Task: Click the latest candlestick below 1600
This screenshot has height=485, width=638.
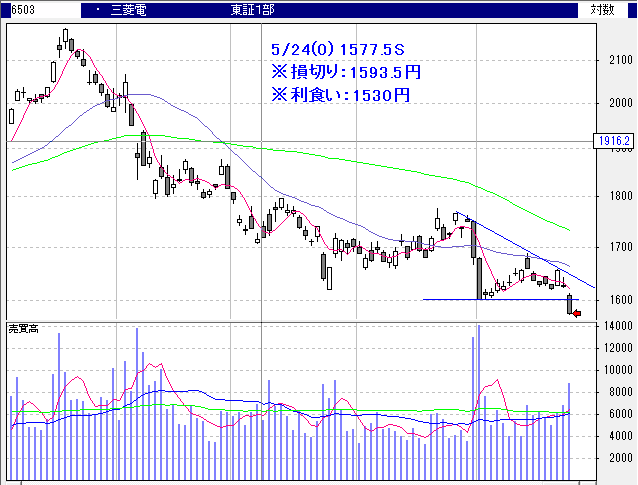Action: 569,305
